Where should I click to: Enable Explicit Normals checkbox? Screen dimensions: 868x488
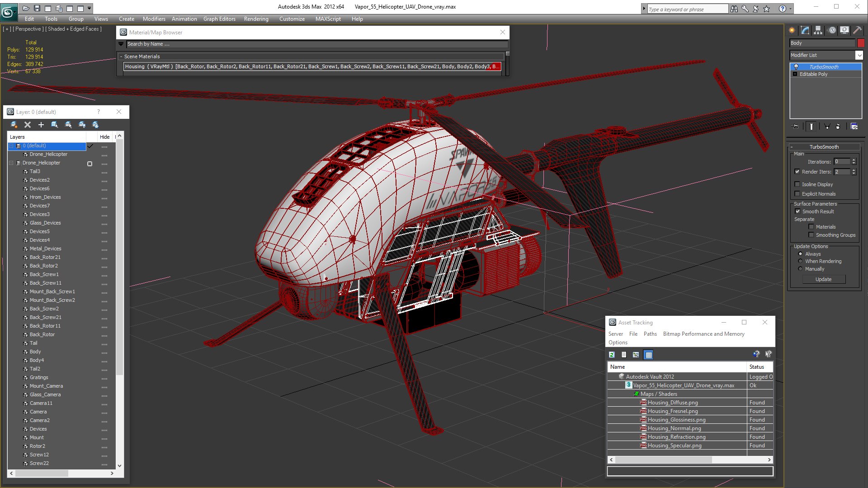pyautogui.click(x=797, y=194)
